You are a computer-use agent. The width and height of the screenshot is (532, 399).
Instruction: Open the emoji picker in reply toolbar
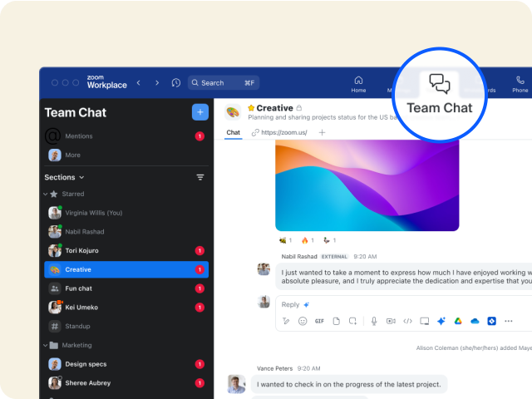click(303, 321)
